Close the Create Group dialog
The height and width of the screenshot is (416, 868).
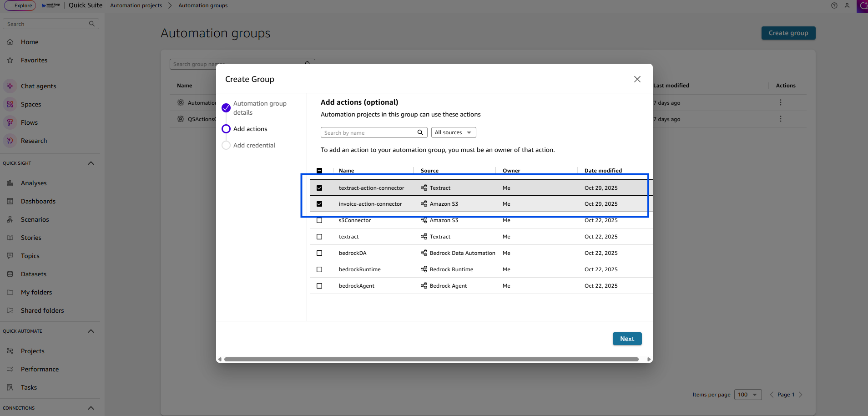click(x=637, y=79)
